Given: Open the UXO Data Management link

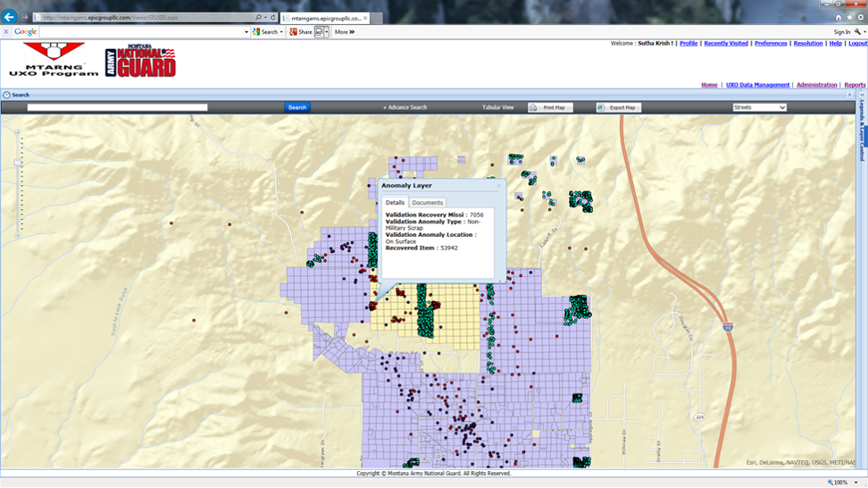Looking at the screenshot, I should point(757,85).
